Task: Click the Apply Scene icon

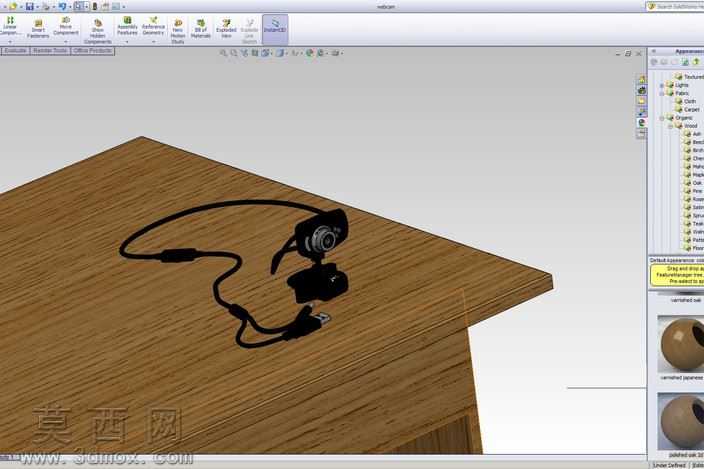Action: tap(321, 53)
